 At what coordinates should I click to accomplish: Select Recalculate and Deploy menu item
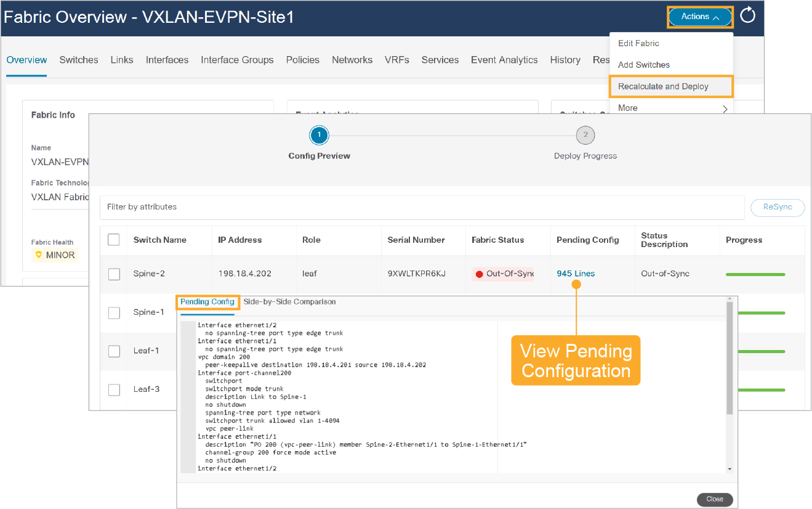coord(671,86)
